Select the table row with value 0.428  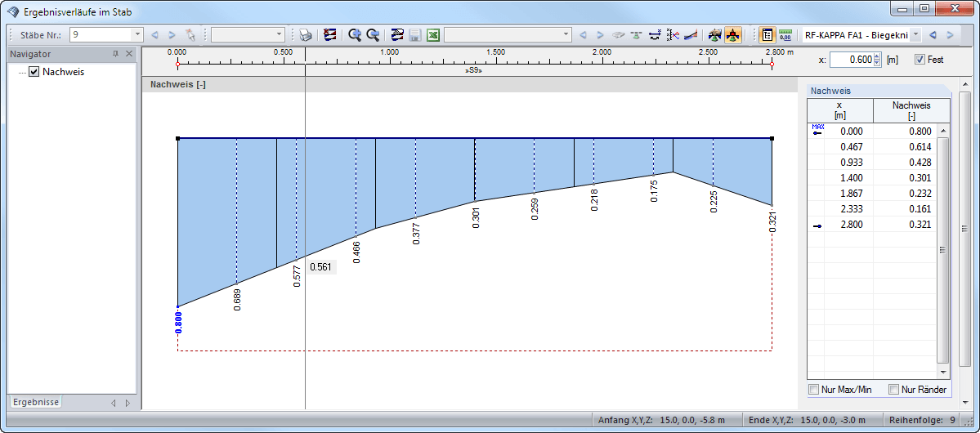pos(872,163)
